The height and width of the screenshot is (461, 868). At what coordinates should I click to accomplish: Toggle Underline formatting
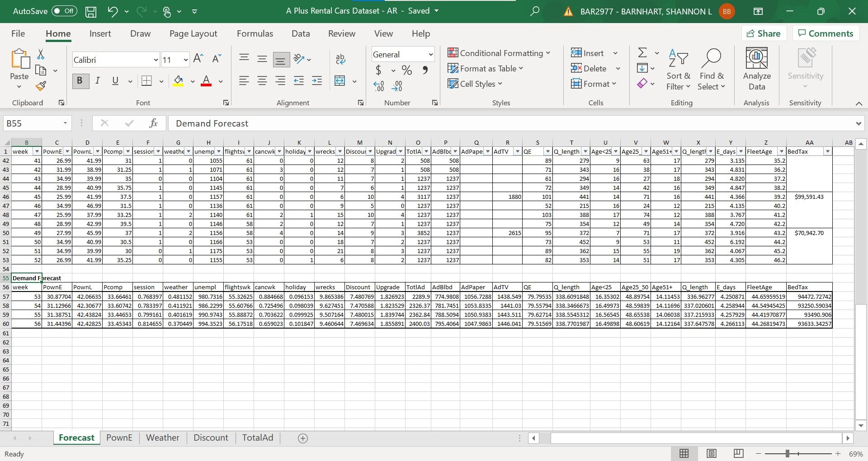click(115, 81)
